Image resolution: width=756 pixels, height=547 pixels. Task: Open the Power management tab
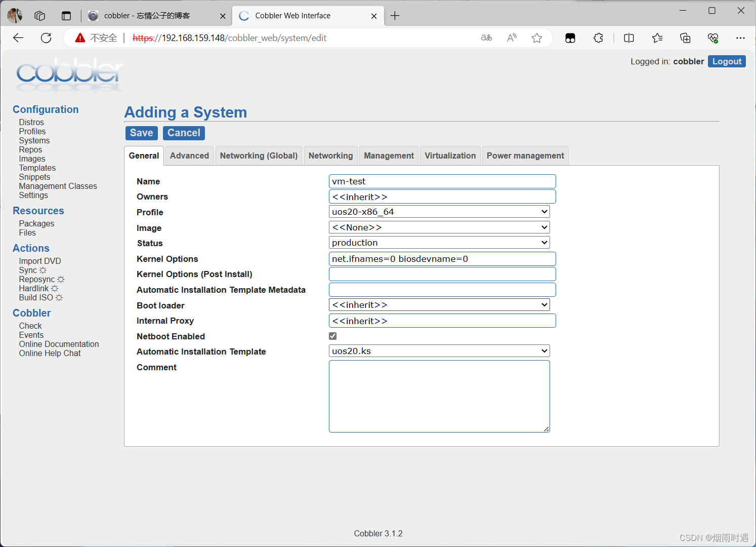(525, 155)
